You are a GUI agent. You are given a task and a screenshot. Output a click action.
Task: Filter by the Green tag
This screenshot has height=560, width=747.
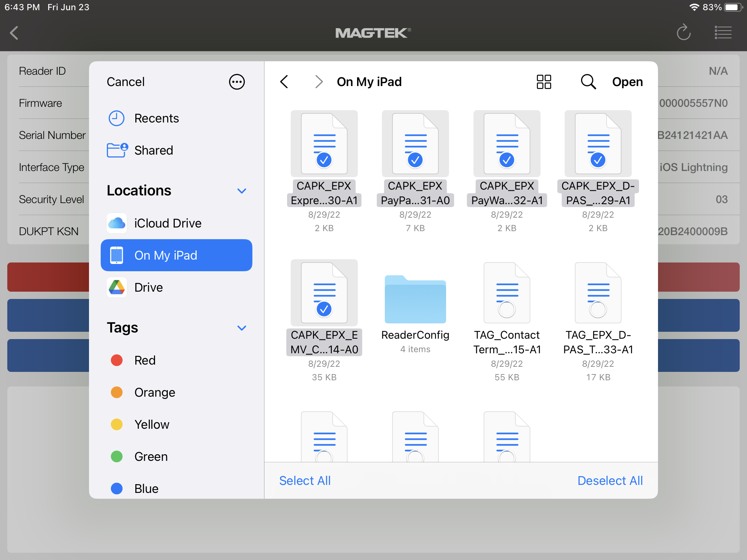pyautogui.click(x=177, y=456)
